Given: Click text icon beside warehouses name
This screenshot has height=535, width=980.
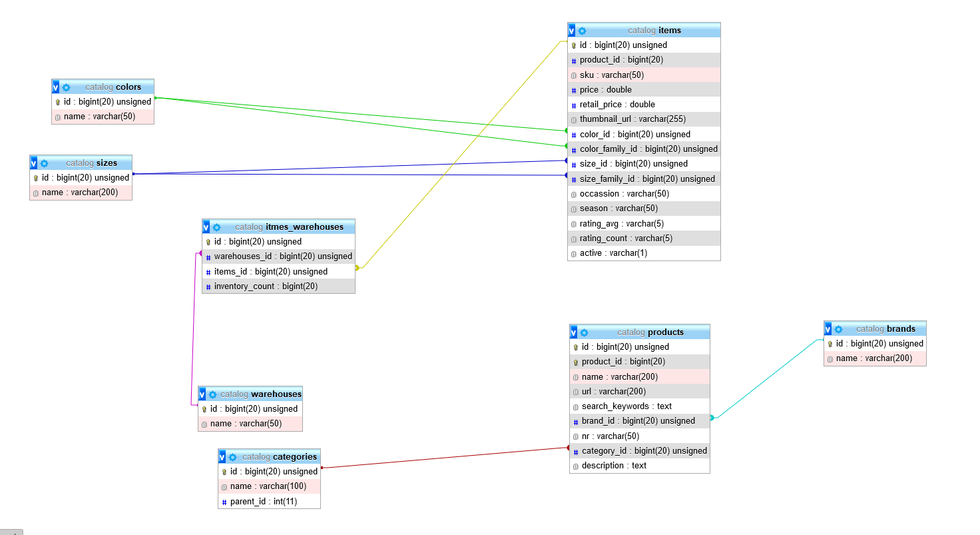Looking at the screenshot, I should 204,424.
